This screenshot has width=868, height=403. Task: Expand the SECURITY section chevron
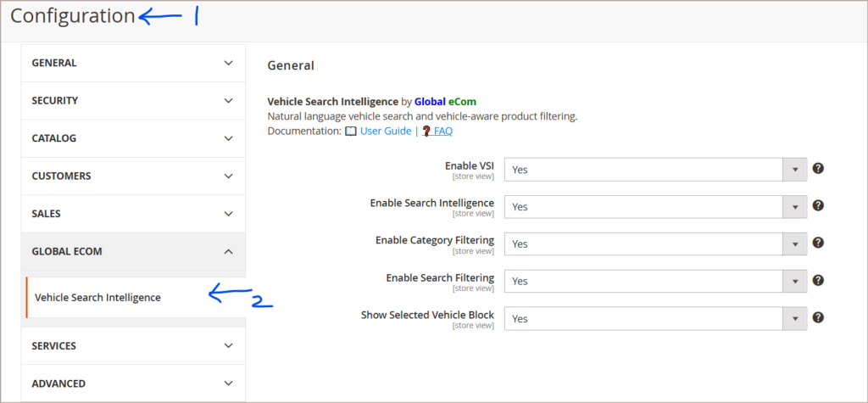[229, 100]
